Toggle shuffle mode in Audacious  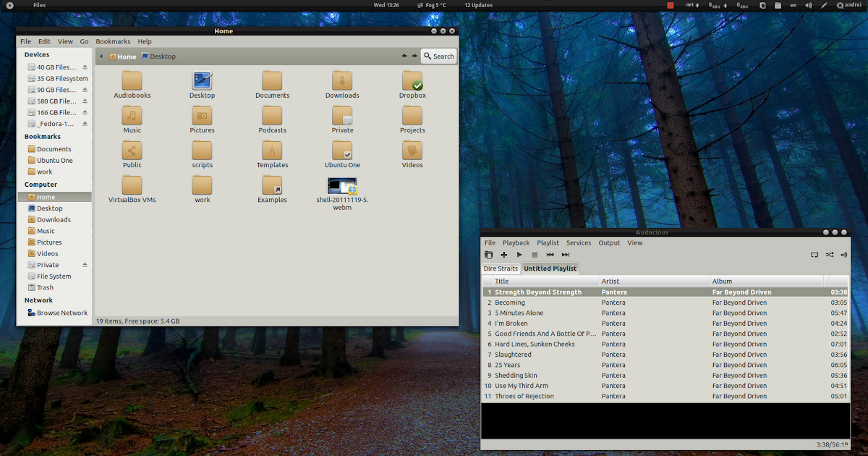[x=830, y=254]
